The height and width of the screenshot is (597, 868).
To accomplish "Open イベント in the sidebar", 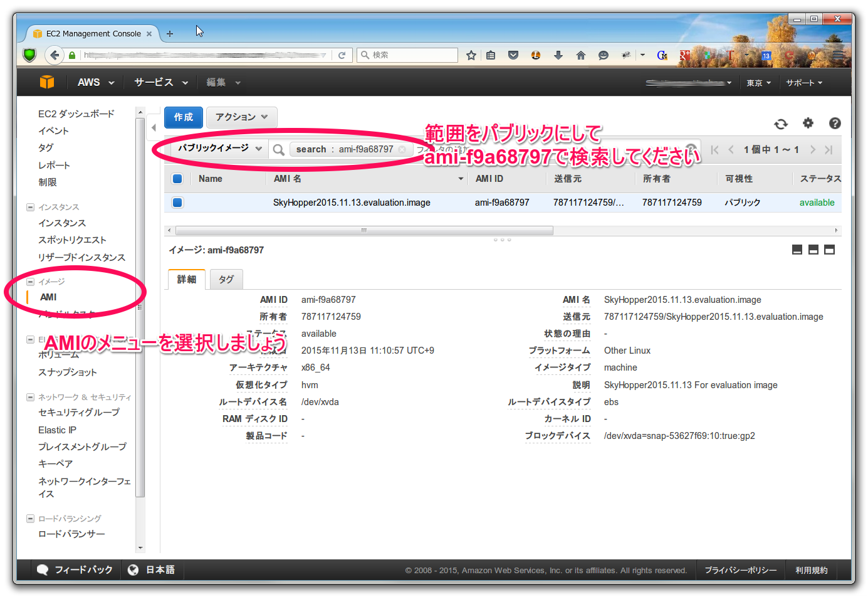I will click(53, 130).
